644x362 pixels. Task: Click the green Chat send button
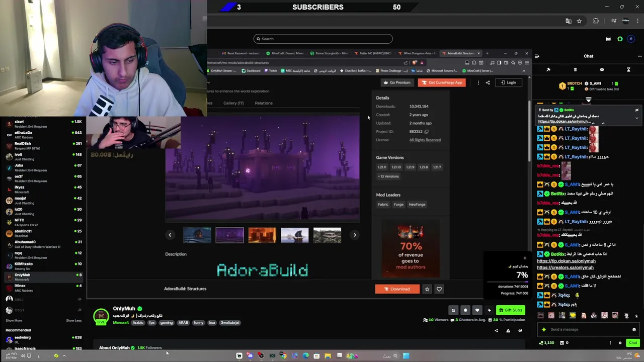632,343
